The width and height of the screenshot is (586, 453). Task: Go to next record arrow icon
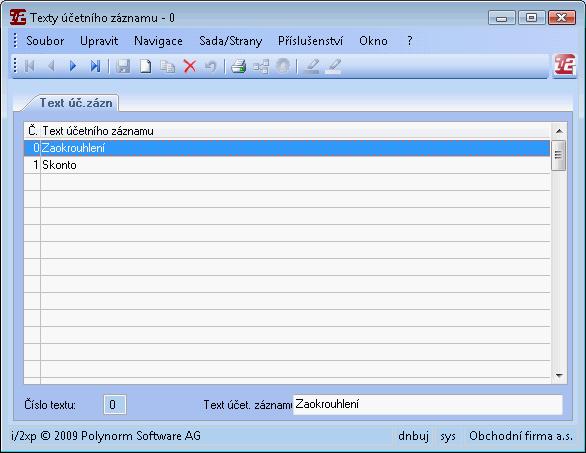click(73, 66)
